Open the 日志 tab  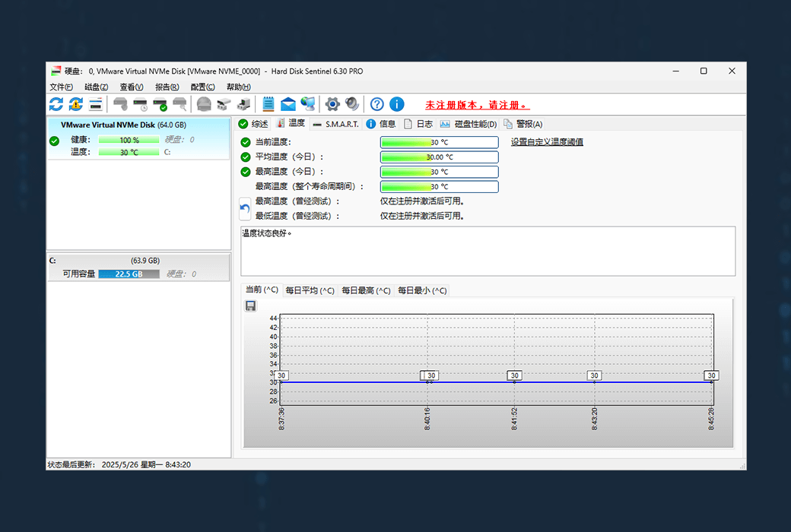(x=418, y=124)
